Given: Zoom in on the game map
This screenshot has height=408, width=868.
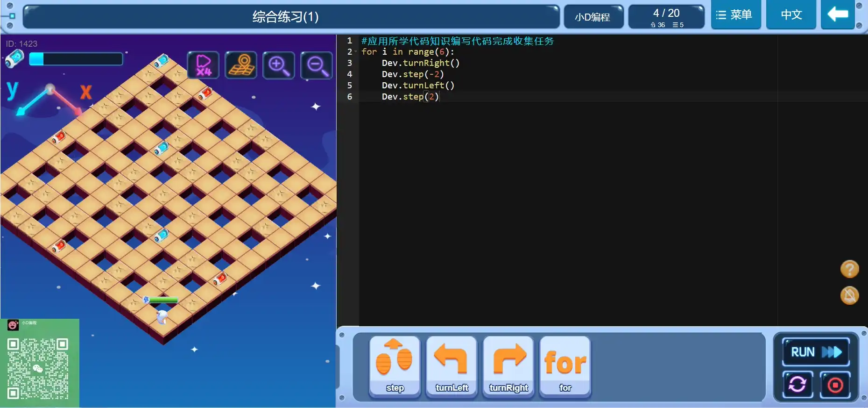Looking at the screenshot, I should pos(279,65).
